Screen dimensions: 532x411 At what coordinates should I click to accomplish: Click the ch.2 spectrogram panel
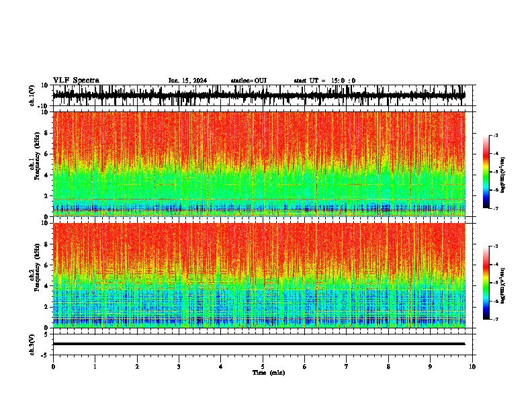tap(259, 275)
